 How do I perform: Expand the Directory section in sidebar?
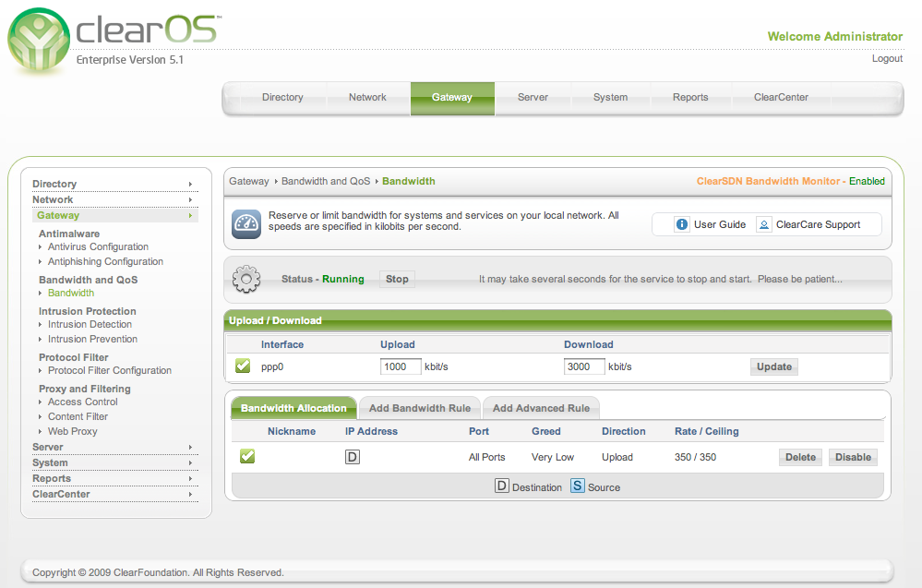(114, 184)
